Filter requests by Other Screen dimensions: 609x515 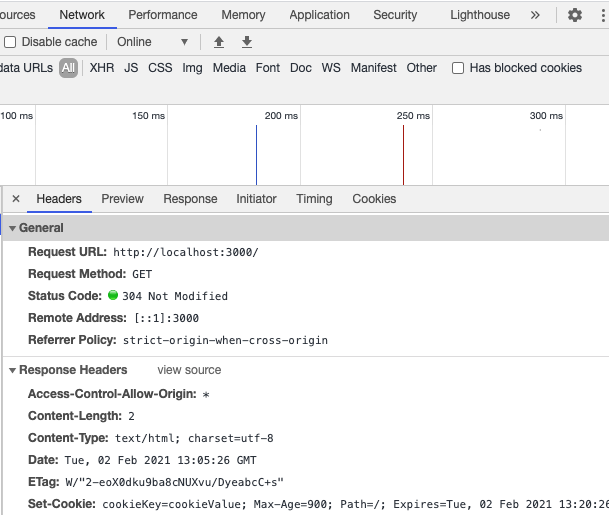coord(421,68)
